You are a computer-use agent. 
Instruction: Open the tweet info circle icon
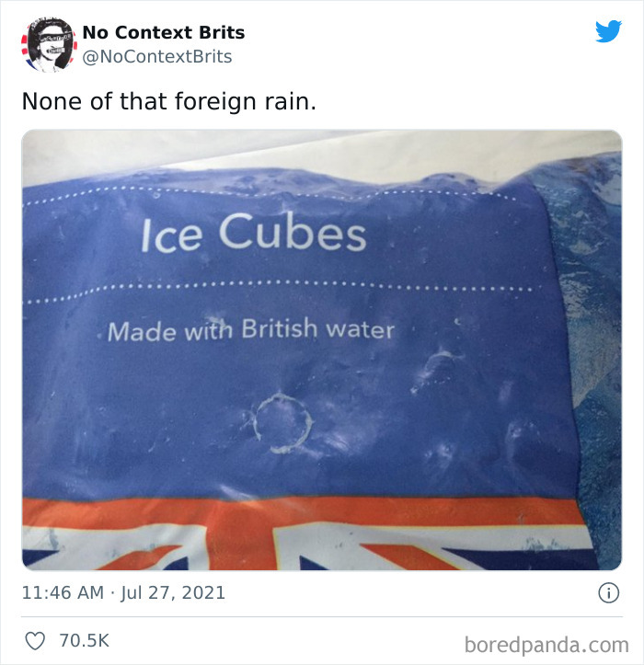(x=608, y=592)
